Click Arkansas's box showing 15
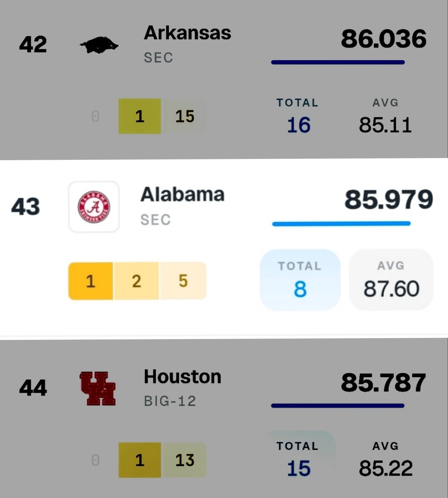Screen dimensions: 448x498 coord(184,116)
